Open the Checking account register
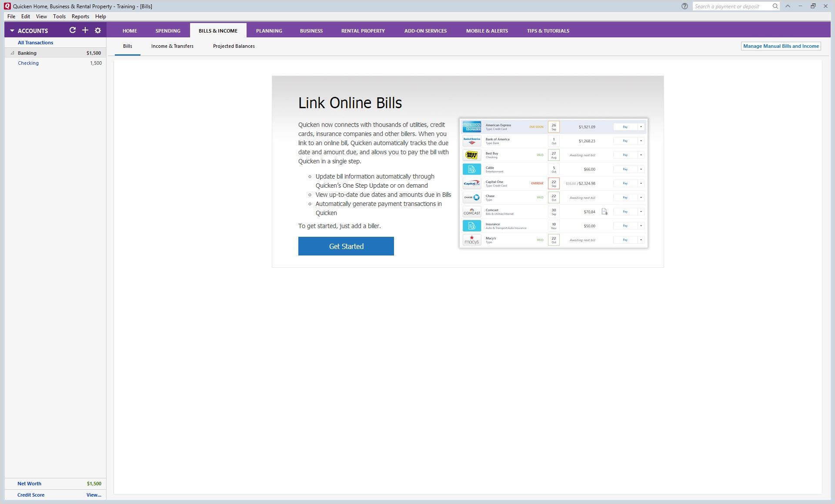The width and height of the screenshot is (835, 504). [28, 63]
